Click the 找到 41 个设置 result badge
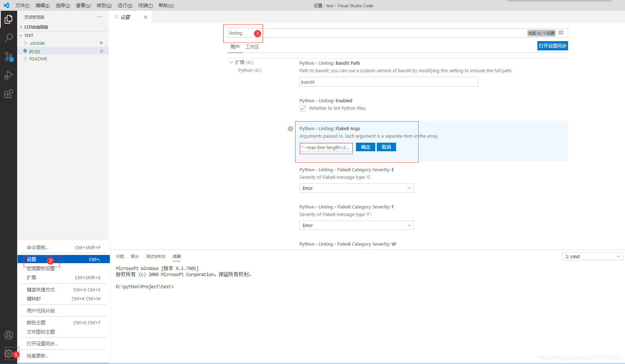625x364 pixels. click(541, 33)
